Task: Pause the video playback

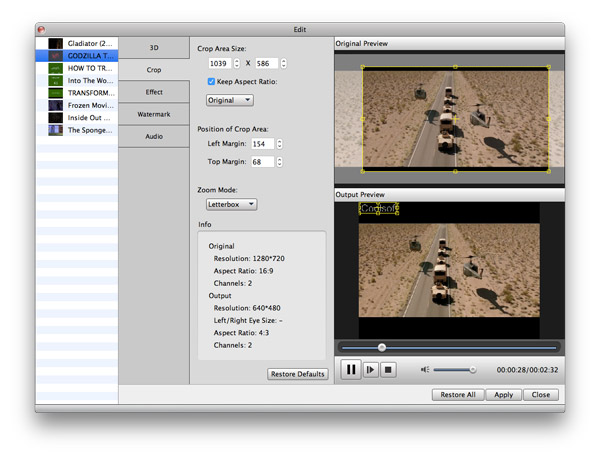Action: (x=351, y=369)
